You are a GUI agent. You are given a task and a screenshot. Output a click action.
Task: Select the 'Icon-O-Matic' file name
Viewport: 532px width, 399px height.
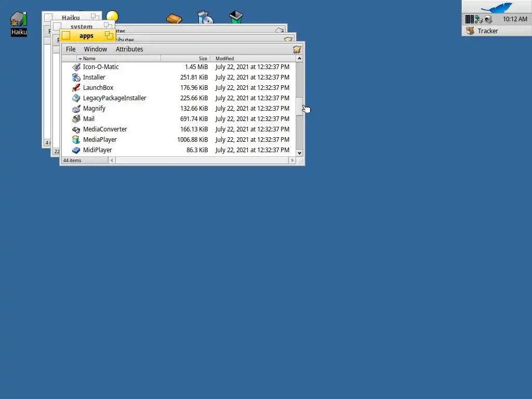point(101,67)
